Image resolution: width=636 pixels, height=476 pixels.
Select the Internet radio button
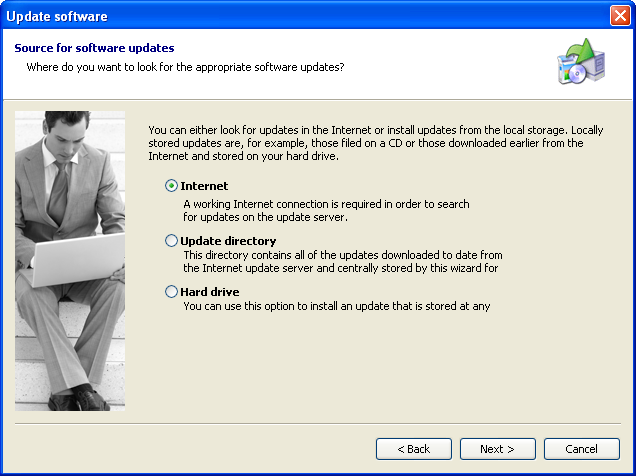[171, 186]
